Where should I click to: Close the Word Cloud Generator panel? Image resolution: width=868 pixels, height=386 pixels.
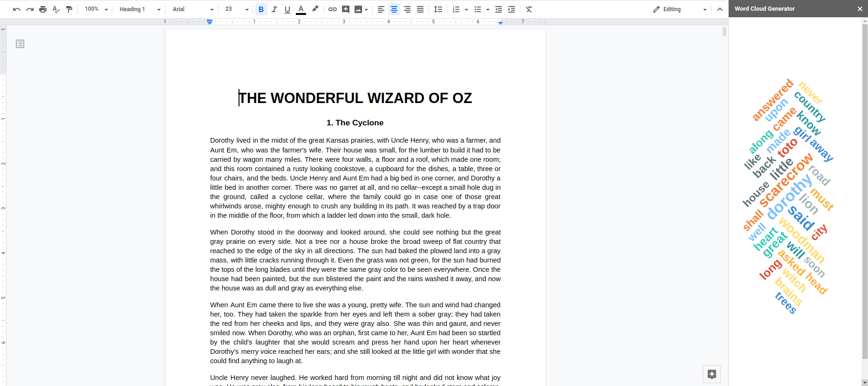pyautogui.click(x=860, y=9)
